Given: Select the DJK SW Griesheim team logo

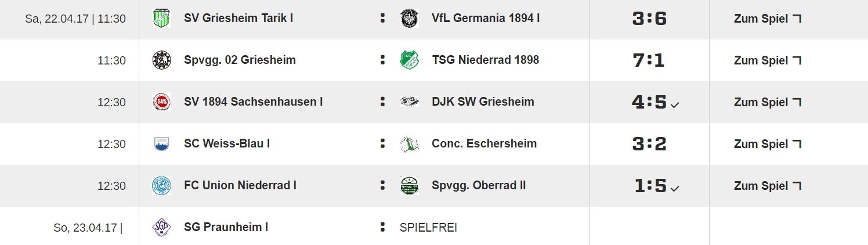Looking at the screenshot, I should [x=410, y=102].
